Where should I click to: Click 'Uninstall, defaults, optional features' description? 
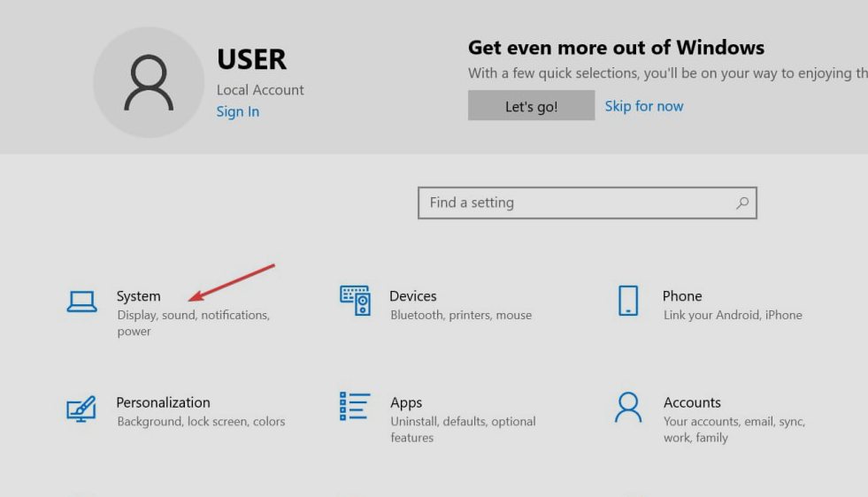pyautogui.click(x=463, y=429)
